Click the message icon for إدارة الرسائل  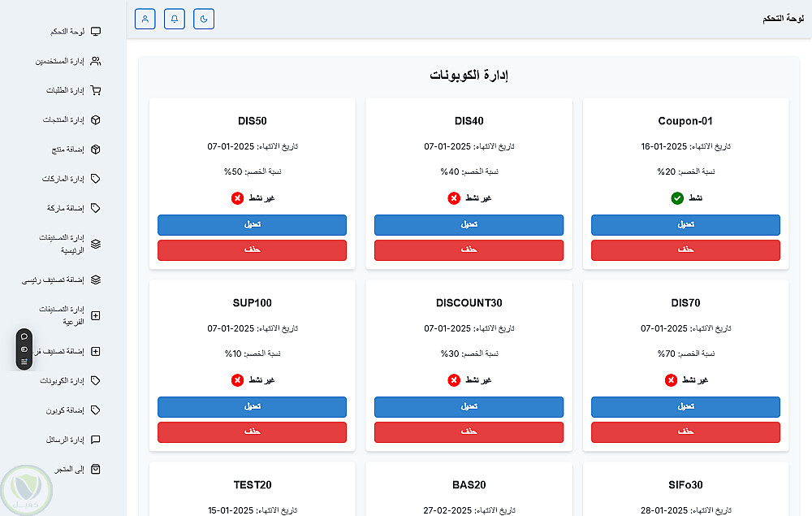96,440
